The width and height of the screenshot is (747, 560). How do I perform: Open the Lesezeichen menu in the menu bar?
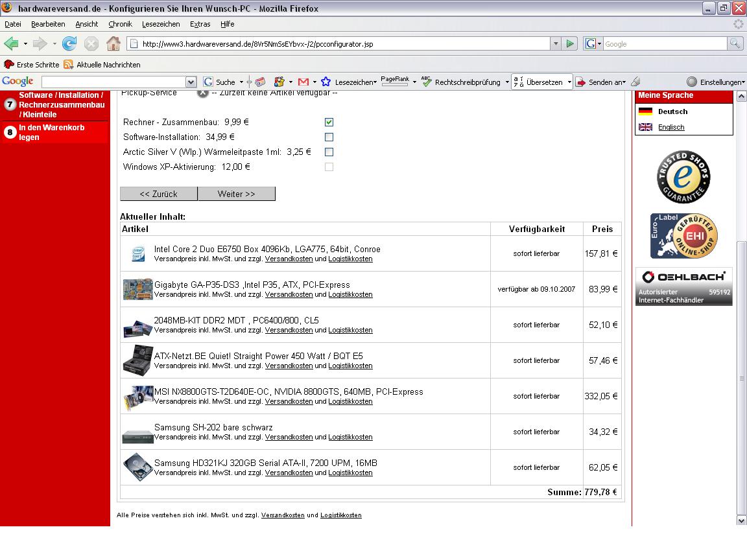tap(161, 24)
